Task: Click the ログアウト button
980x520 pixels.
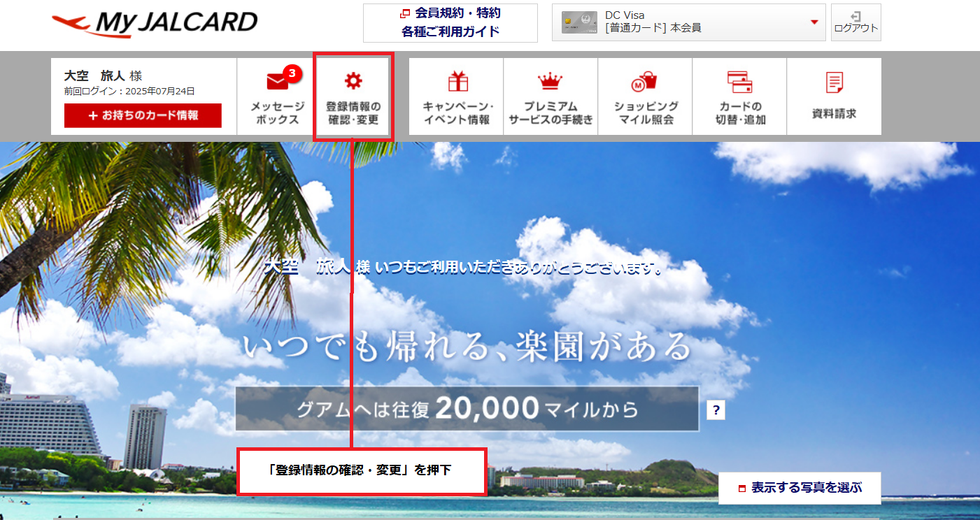Action: tap(855, 22)
